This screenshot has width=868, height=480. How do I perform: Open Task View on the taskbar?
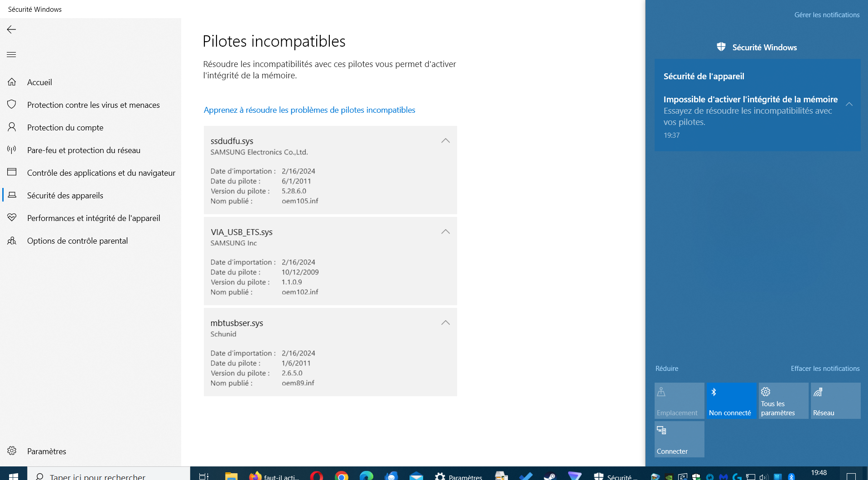204,475
